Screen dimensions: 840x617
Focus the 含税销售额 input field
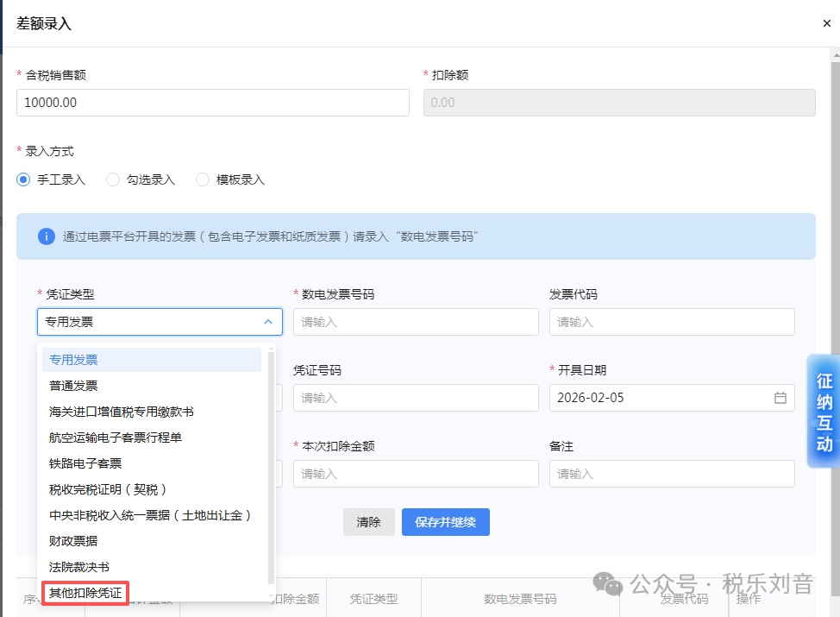tap(213, 103)
